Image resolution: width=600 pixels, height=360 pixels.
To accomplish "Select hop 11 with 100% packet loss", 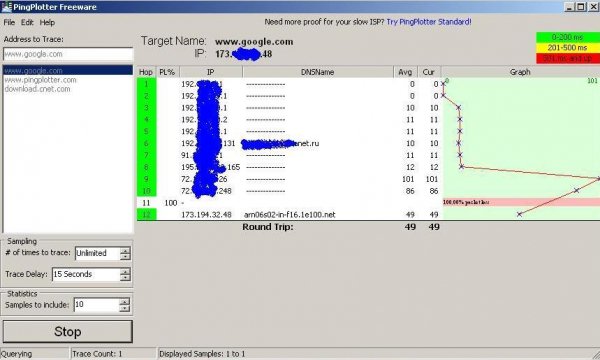I will pos(146,203).
